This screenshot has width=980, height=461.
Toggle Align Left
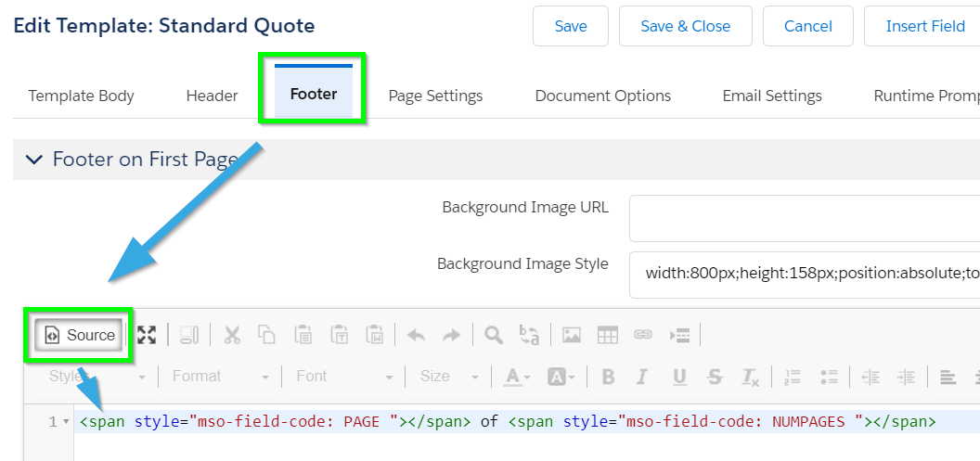click(x=948, y=377)
